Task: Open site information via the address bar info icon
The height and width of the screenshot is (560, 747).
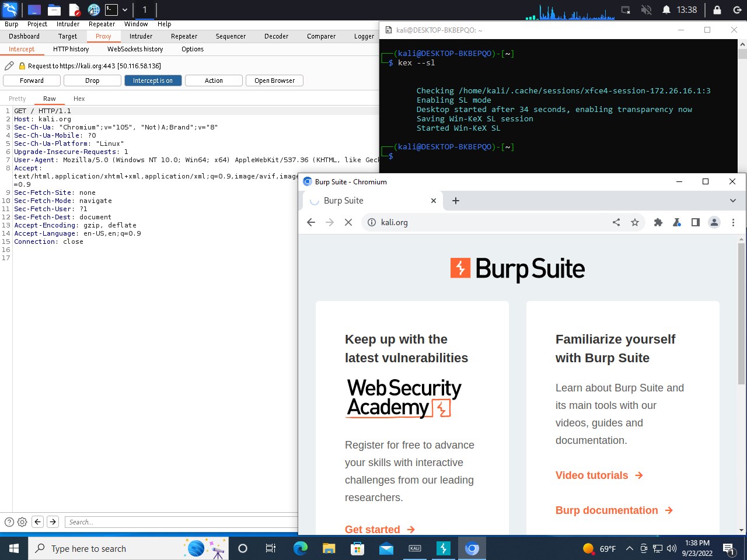Action: pos(372,222)
